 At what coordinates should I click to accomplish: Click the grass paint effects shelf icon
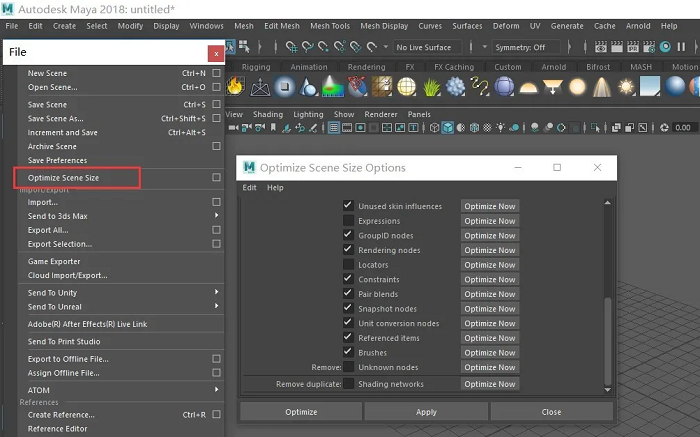(x=432, y=88)
